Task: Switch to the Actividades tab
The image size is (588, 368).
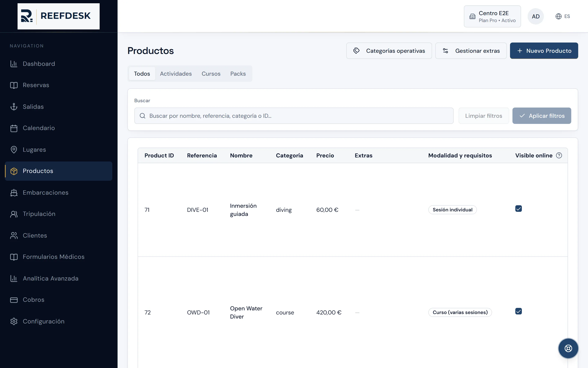Action: (176, 74)
